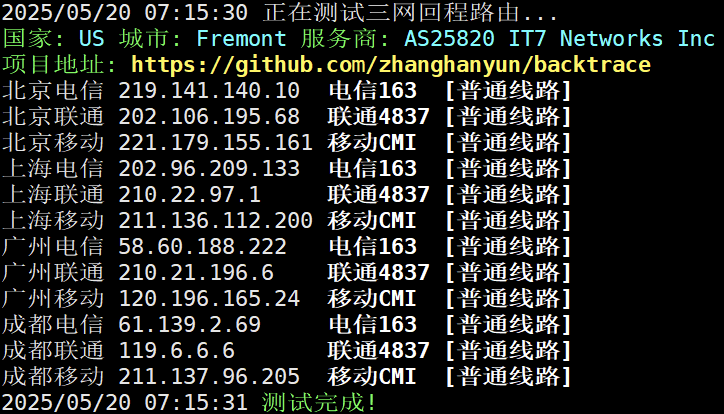
Task: Select the IP address 202.106.195.68
Action: [209, 117]
